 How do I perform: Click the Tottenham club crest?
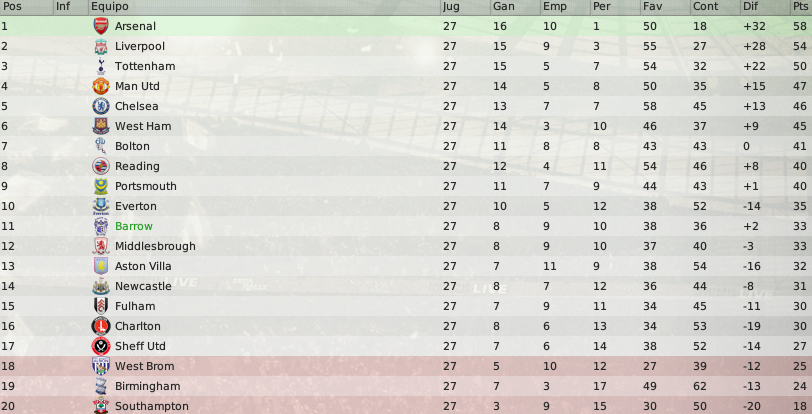(x=100, y=66)
